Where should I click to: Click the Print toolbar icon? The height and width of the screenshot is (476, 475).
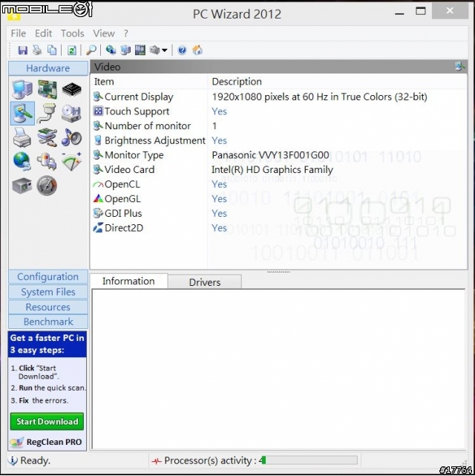37,50
